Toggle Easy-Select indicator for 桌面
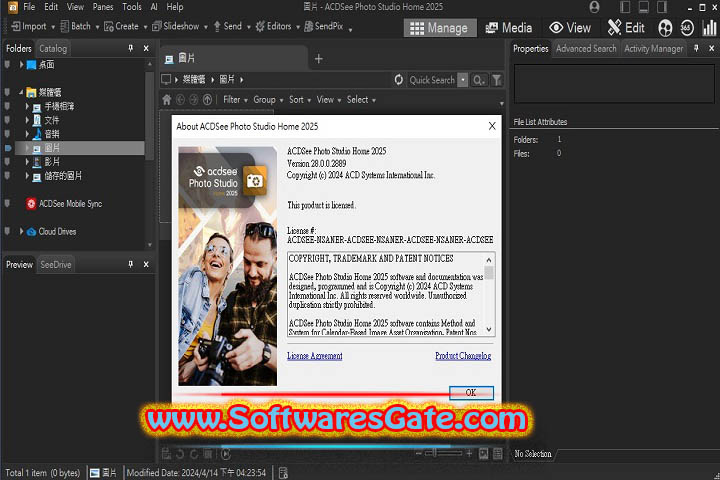 [x=7, y=65]
